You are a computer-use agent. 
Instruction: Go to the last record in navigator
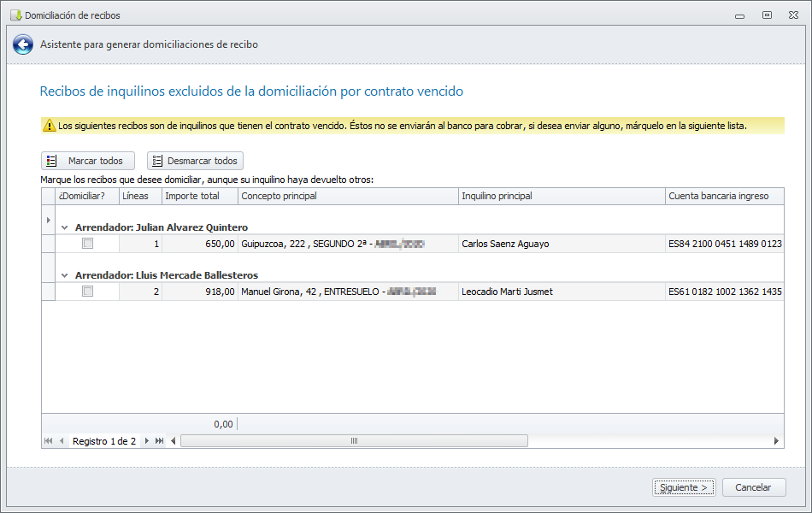[x=160, y=441]
